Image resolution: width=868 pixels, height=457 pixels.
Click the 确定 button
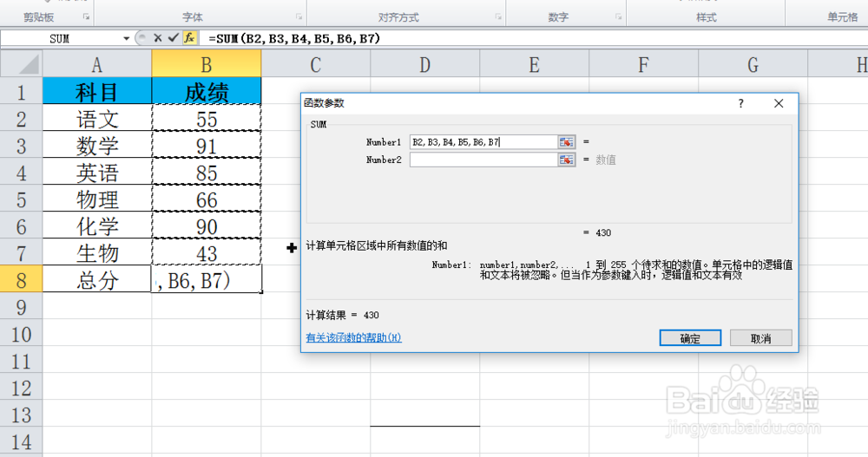pos(690,338)
